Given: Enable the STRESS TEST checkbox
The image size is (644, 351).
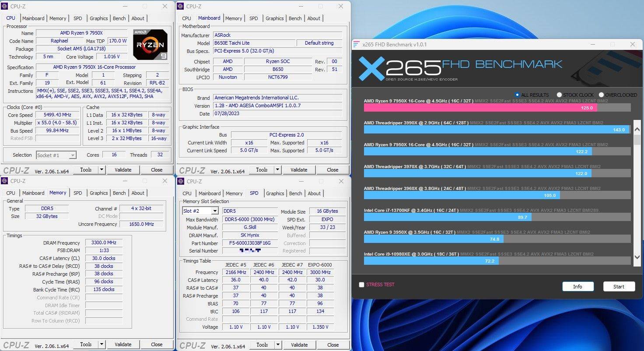Looking at the screenshot, I should 361,284.
